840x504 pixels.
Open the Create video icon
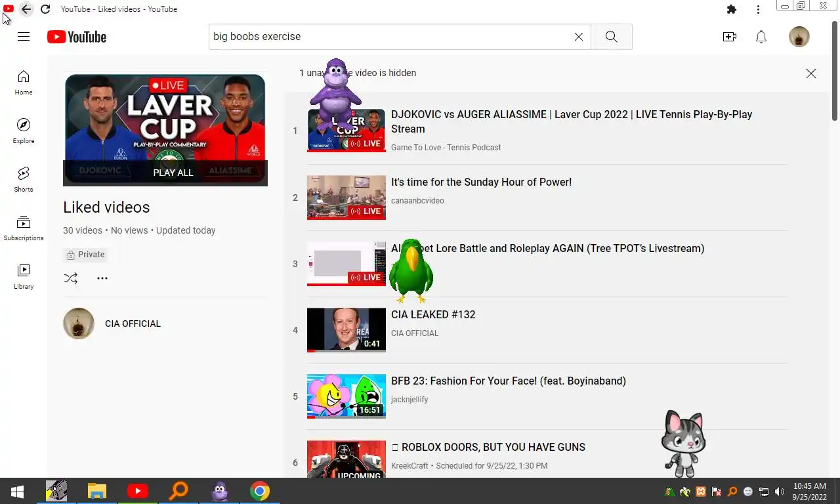[x=730, y=37]
